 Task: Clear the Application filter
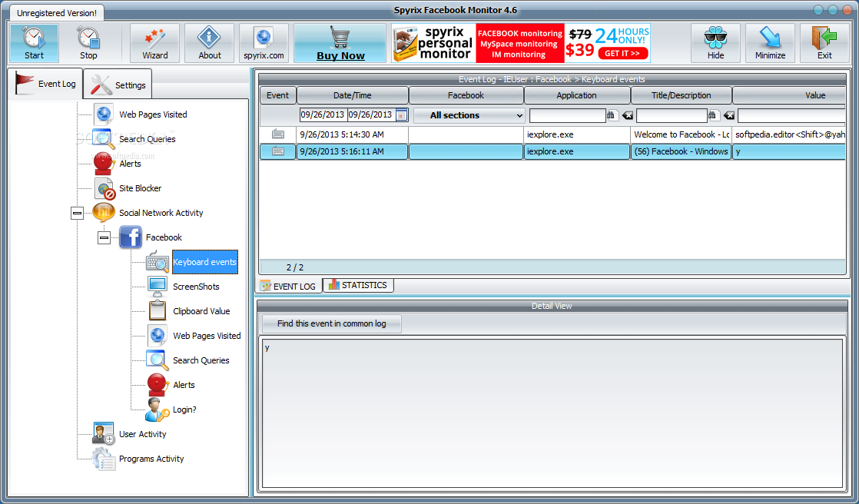(x=627, y=115)
